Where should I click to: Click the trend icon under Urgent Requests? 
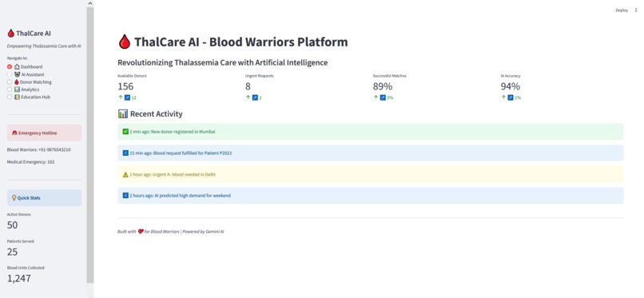pyautogui.click(x=255, y=97)
